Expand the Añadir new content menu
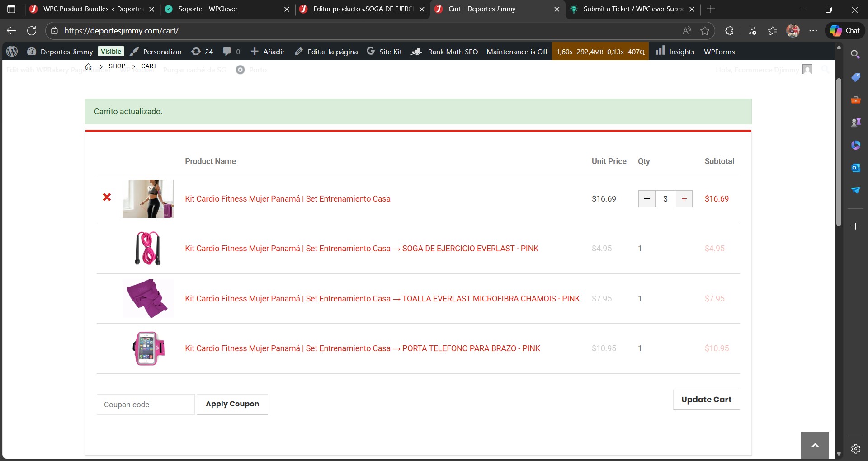Screen dimensions: 868x461 (x=268, y=52)
